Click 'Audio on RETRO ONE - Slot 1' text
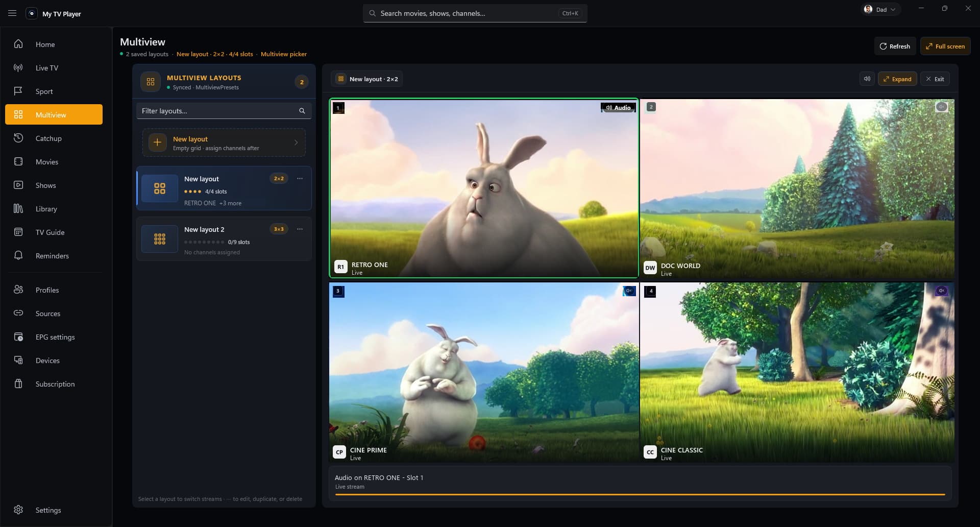This screenshot has height=527, width=980. point(379,478)
